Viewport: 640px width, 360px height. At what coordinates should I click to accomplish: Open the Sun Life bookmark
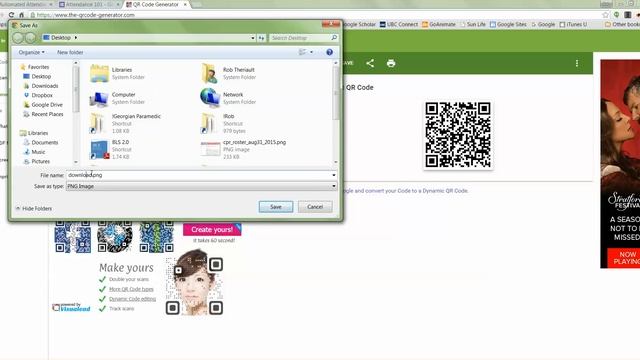click(473, 24)
